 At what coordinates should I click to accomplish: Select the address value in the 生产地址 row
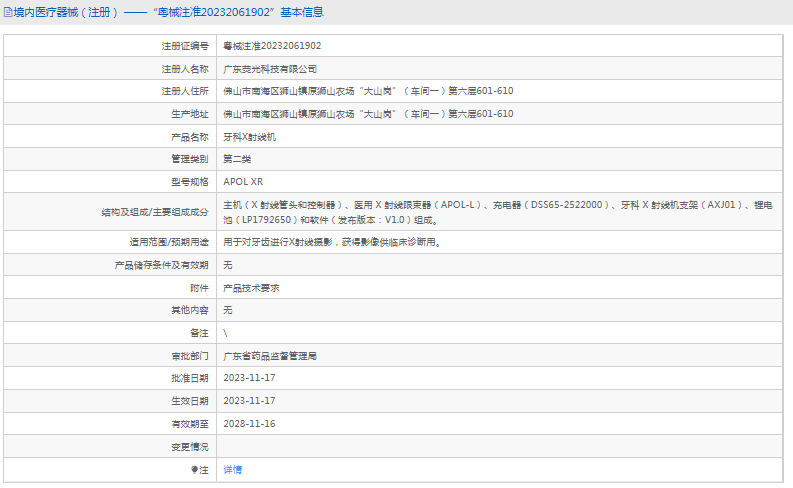pyautogui.click(x=368, y=114)
